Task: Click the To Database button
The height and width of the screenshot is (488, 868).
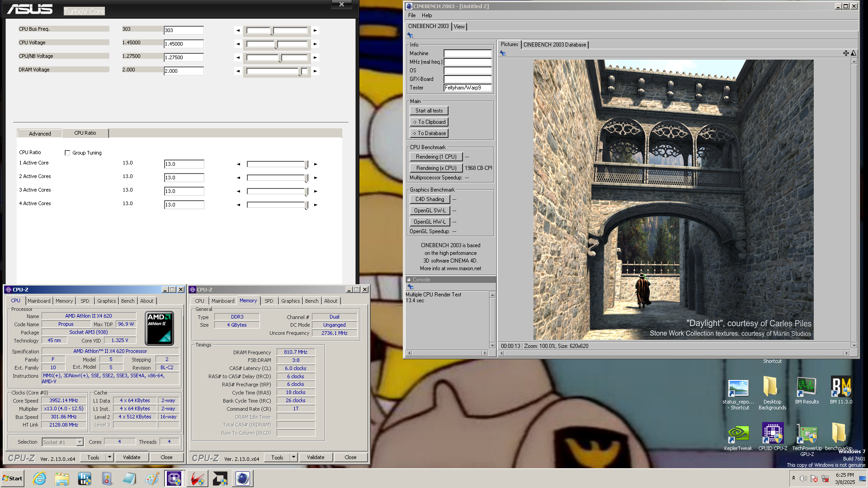Action: click(429, 133)
